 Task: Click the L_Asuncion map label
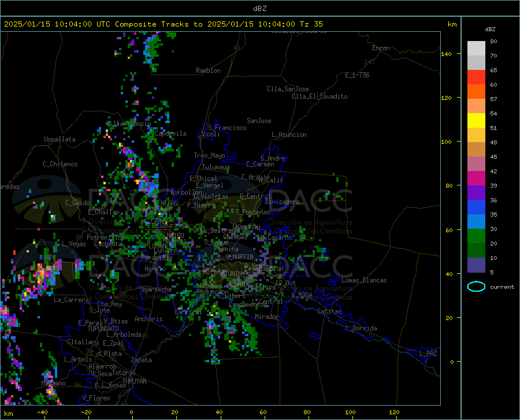tap(289, 135)
